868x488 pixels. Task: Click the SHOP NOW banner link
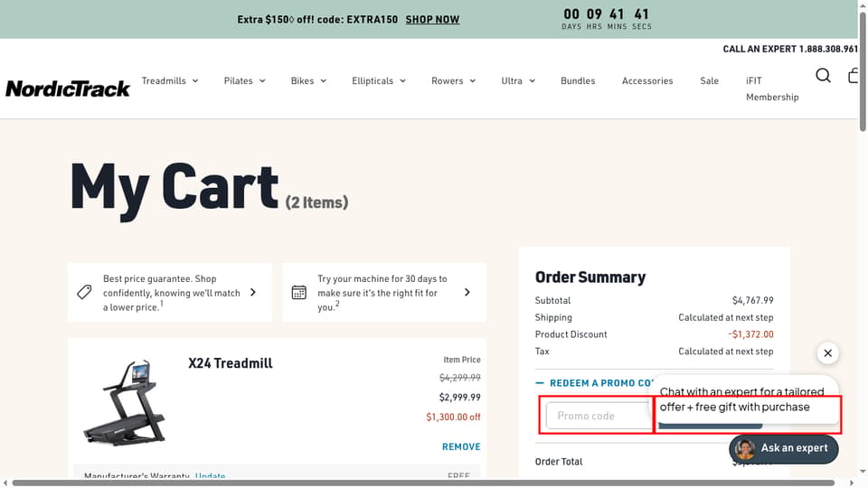pyautogui.click(x=432, y=19)
